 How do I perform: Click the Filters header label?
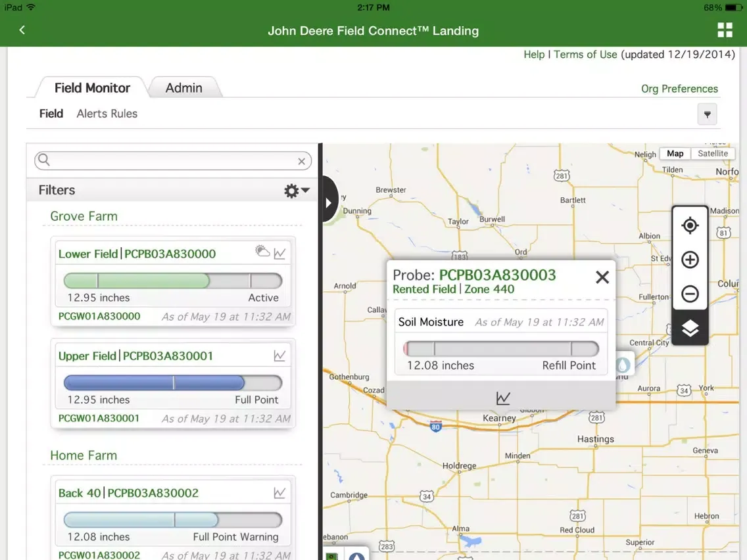pyautogui.click(x=57, y=190)
